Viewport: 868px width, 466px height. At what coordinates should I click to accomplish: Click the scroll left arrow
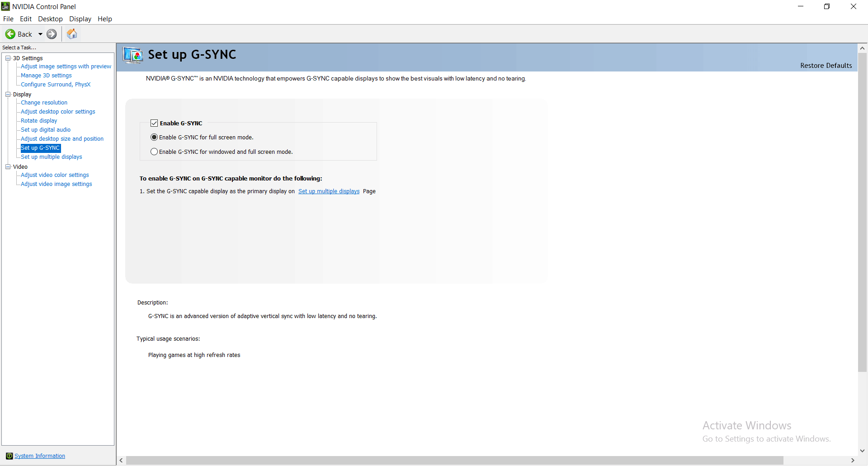pyautogui.click(x=121, y=461)
